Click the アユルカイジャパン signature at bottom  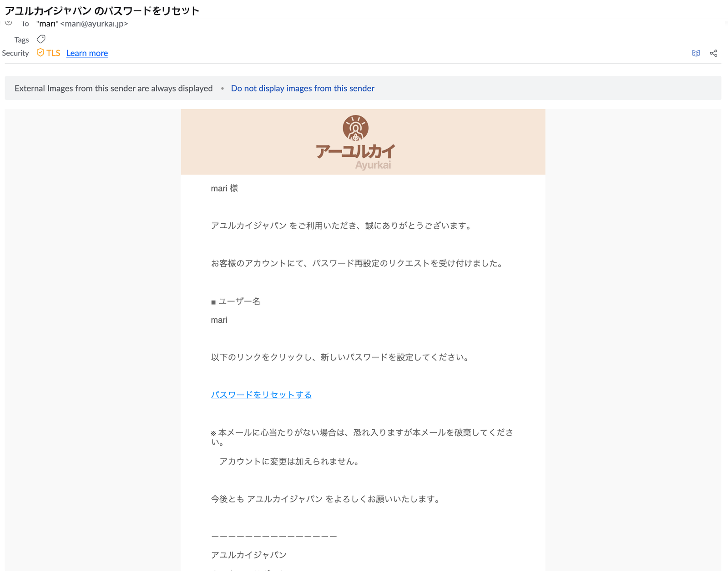(248, 555)
